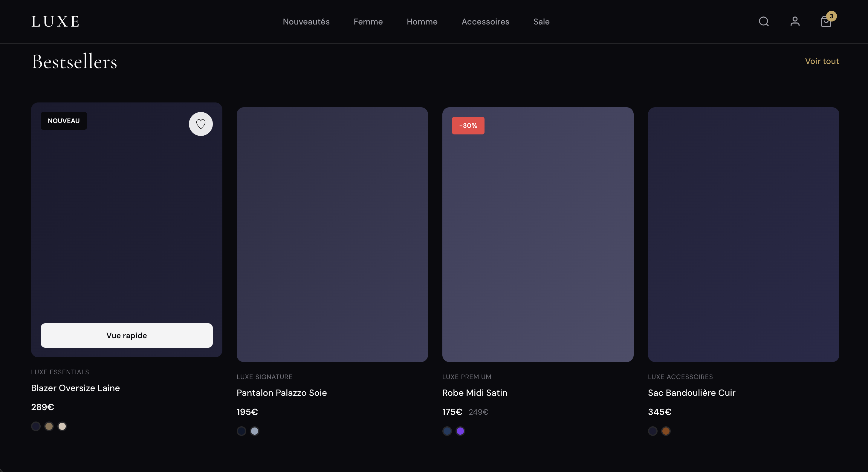
Task: Open the Accessoires menu
Action: click(x=485, y=22)
